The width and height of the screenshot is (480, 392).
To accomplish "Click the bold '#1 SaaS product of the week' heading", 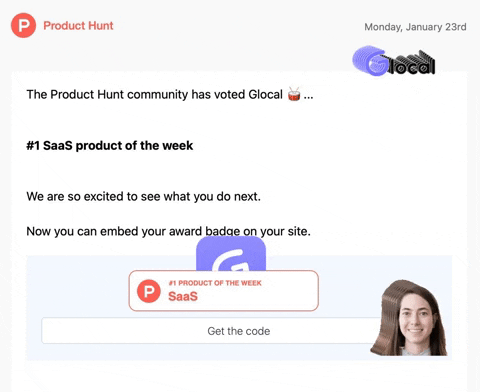I will [x=110, y=146].
